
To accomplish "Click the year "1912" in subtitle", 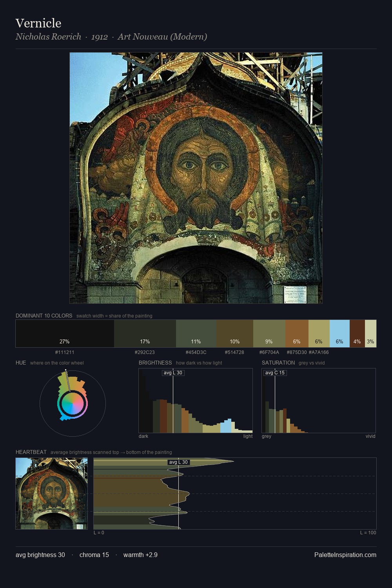I will tap(100, 37).
